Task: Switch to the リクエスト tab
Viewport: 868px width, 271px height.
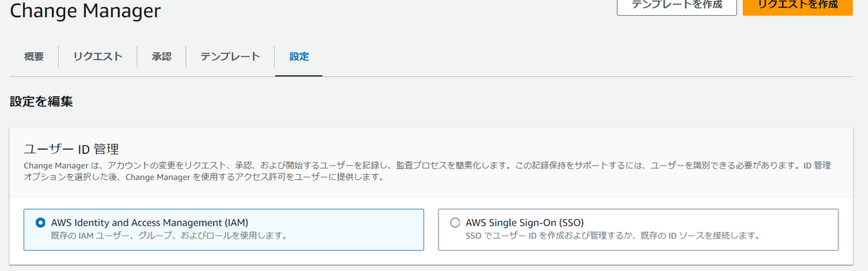Action: (97, 56)
